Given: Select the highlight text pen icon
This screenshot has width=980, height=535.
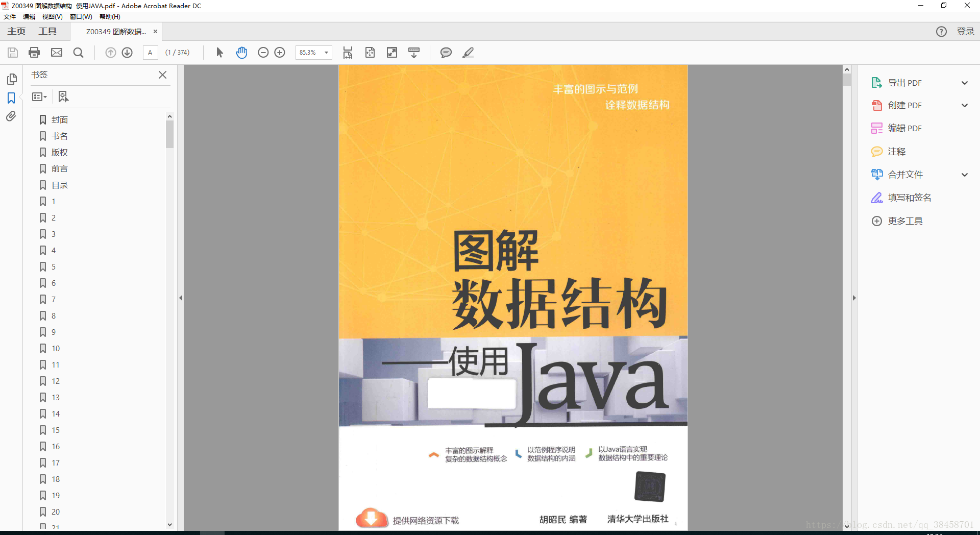Looking at the screenshot, I should (468, 53).
